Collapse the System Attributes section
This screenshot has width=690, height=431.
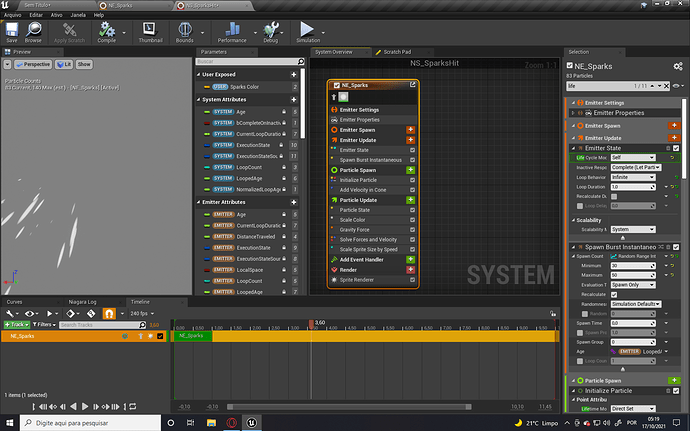[198, 100]
